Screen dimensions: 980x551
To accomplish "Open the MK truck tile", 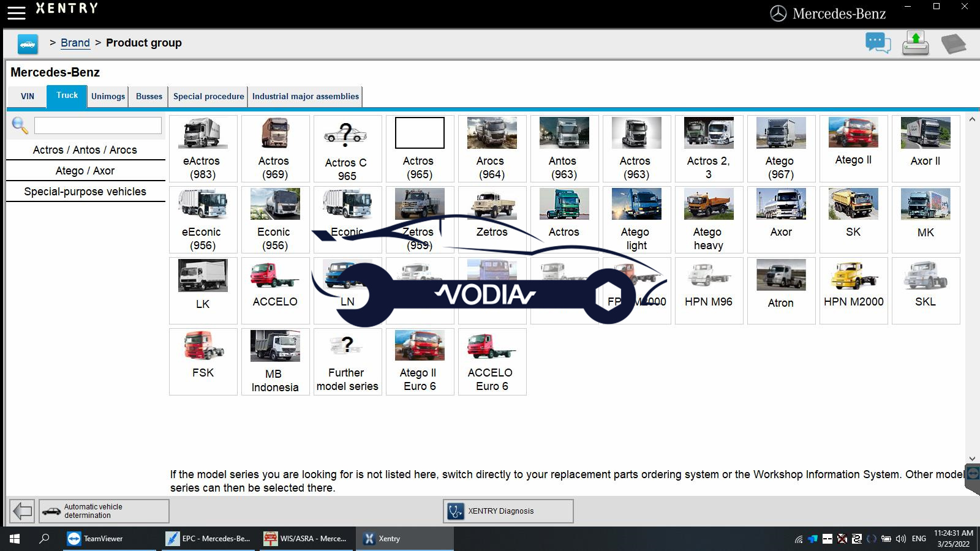I will coord(926,220).
